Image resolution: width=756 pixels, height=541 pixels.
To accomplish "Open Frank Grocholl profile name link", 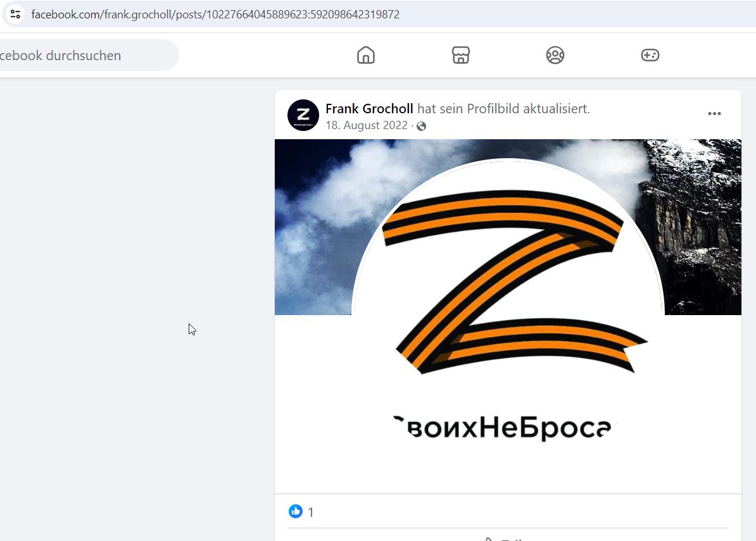I will (369, 109).
